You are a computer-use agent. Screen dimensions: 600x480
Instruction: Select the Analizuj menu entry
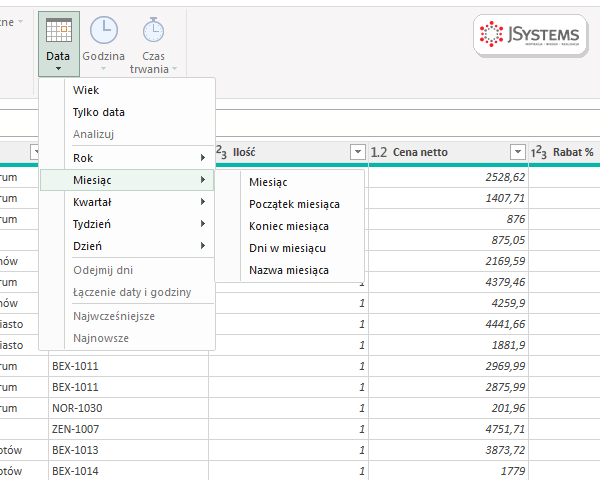(x=127, y=134)
